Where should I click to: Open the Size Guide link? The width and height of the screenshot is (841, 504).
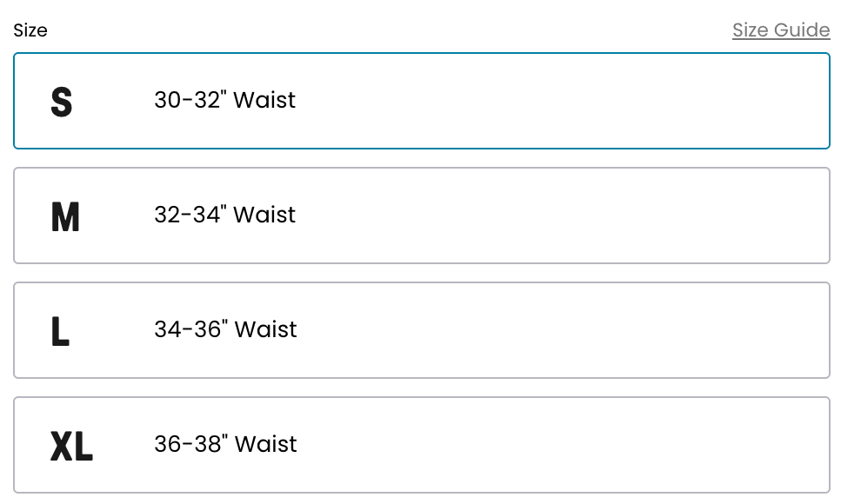[780, 30]
